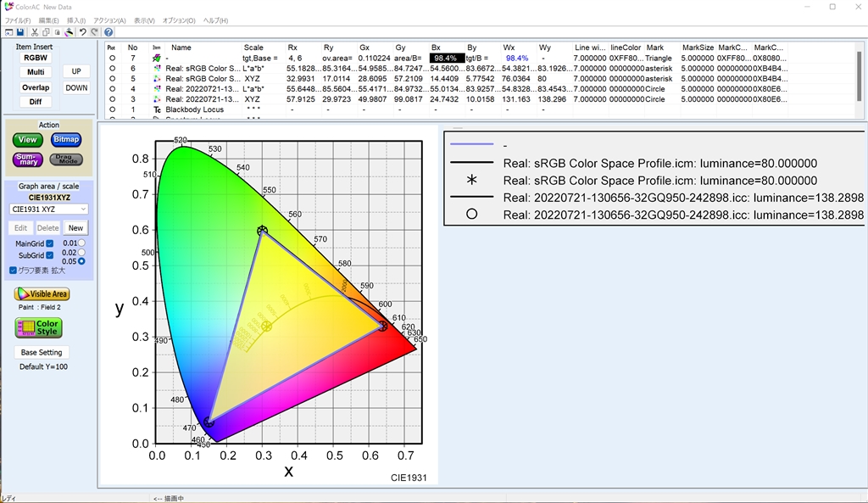Image resolution: width=868 pixels, height=503 pixels.
Task: Open the オプション(O) menu
Action: (x=179, y=20)
